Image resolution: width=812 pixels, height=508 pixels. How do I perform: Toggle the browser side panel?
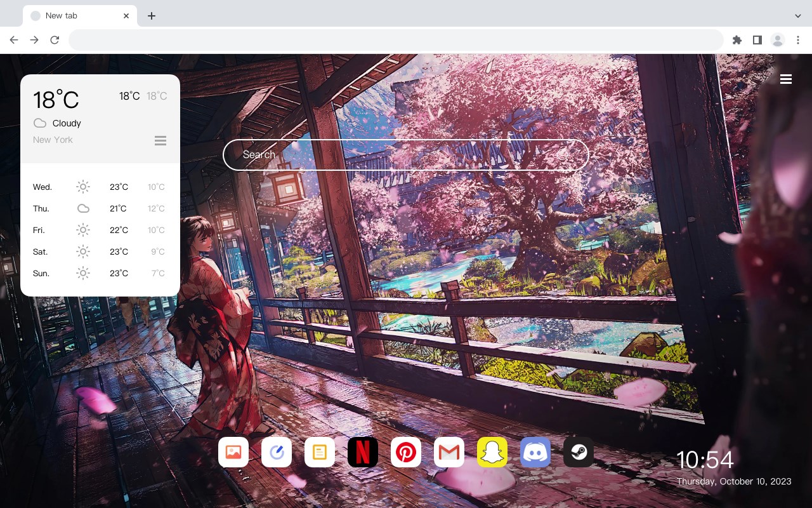(757, 40)
